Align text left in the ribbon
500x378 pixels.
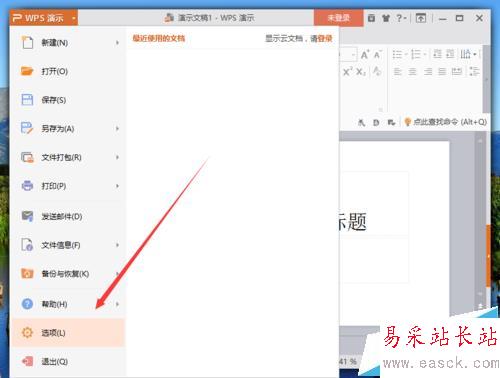click(x=398, y=71)
